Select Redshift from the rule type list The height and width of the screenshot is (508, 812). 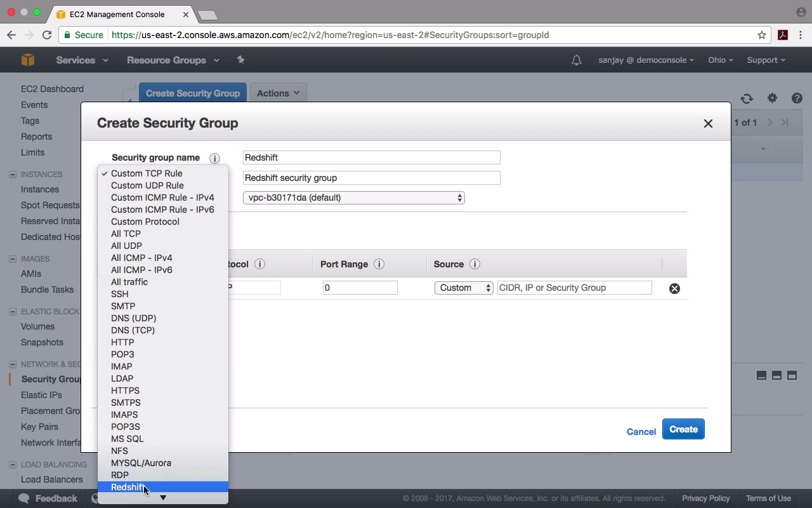point(163,487)
